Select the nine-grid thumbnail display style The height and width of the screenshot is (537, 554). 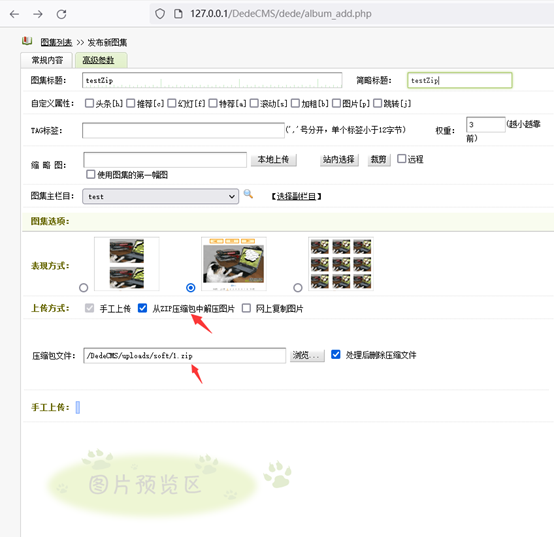tap(298, 288)
